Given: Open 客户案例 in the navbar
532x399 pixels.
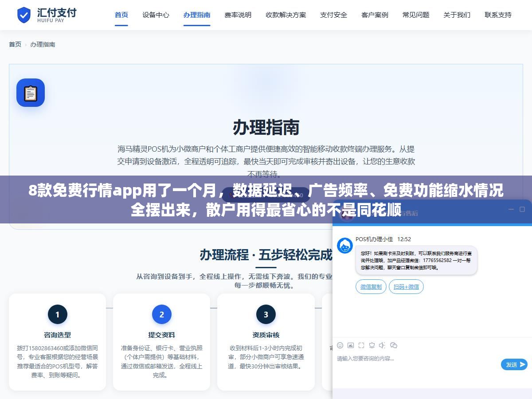Looking at the screenshot, I should click(375, 15).
